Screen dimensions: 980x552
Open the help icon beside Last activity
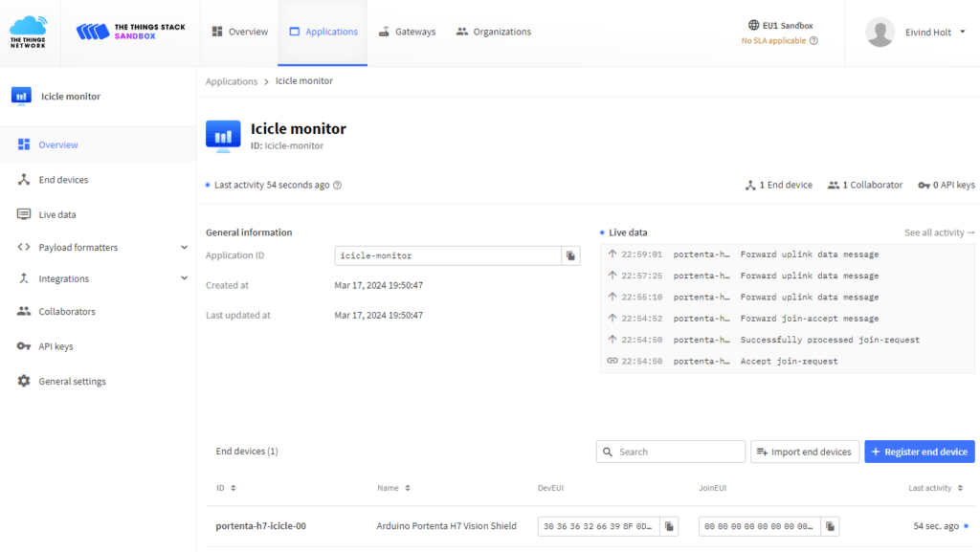pyautogui.click(x=338, y=186)
